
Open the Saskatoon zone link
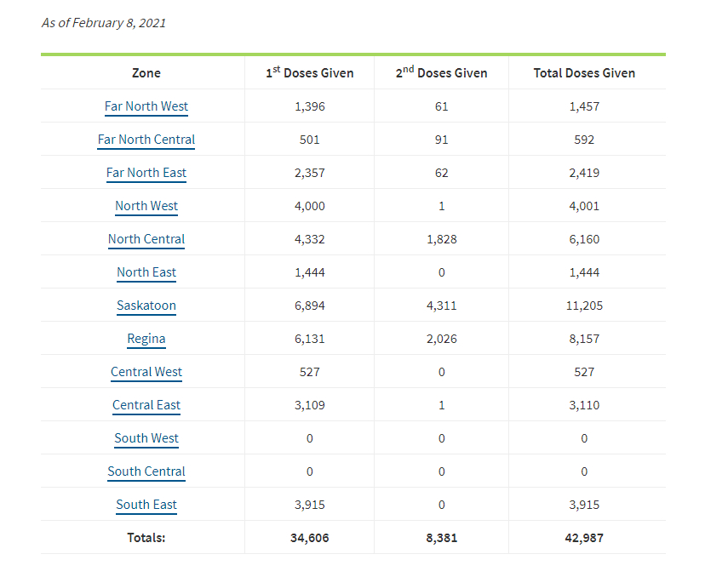146,306
